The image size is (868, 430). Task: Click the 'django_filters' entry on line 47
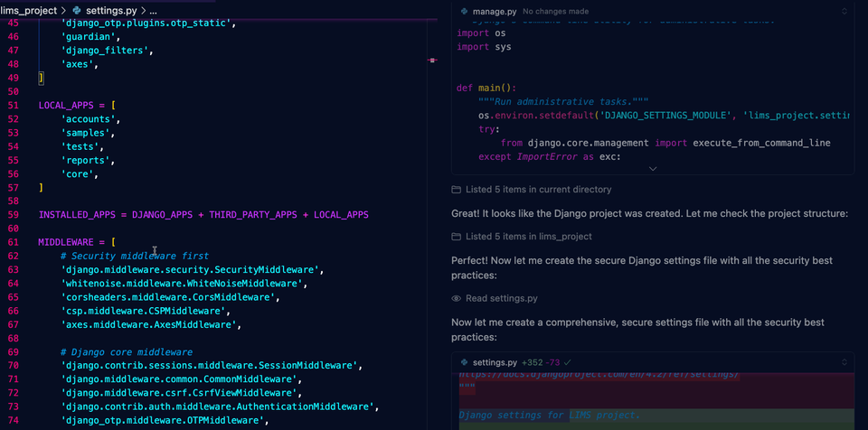pyautogui.click(x=104, y=51)
